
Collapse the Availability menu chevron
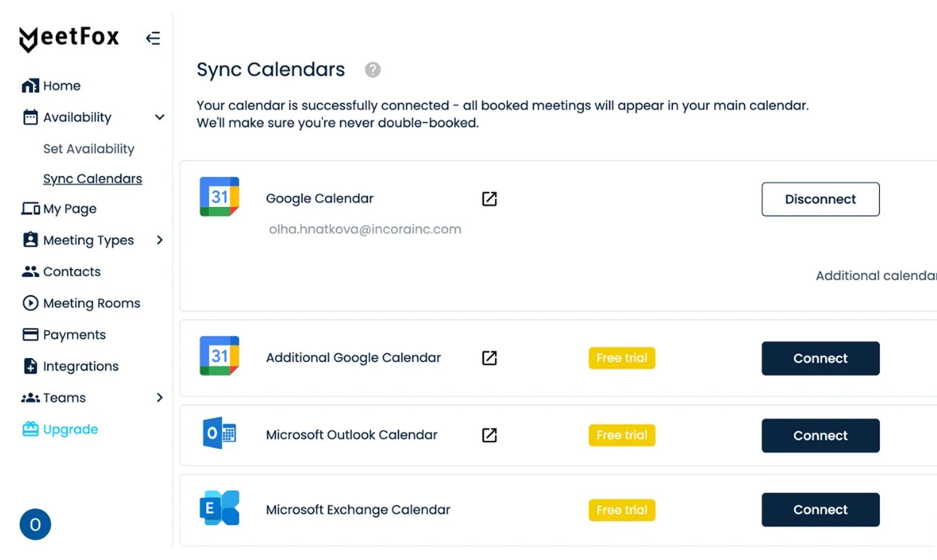159,117
